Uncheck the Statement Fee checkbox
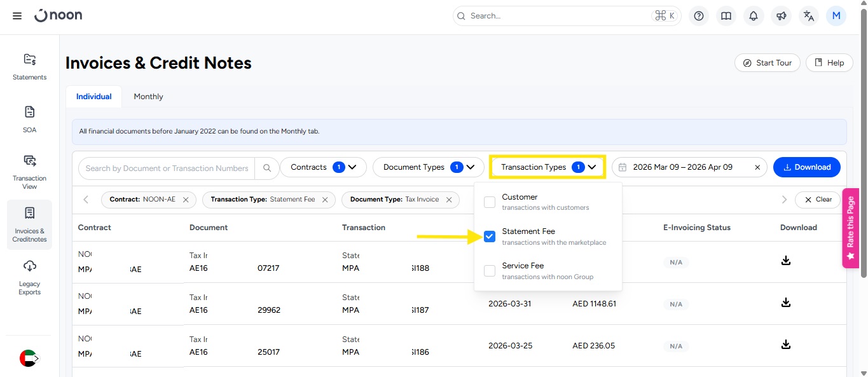 coord(490,236)
